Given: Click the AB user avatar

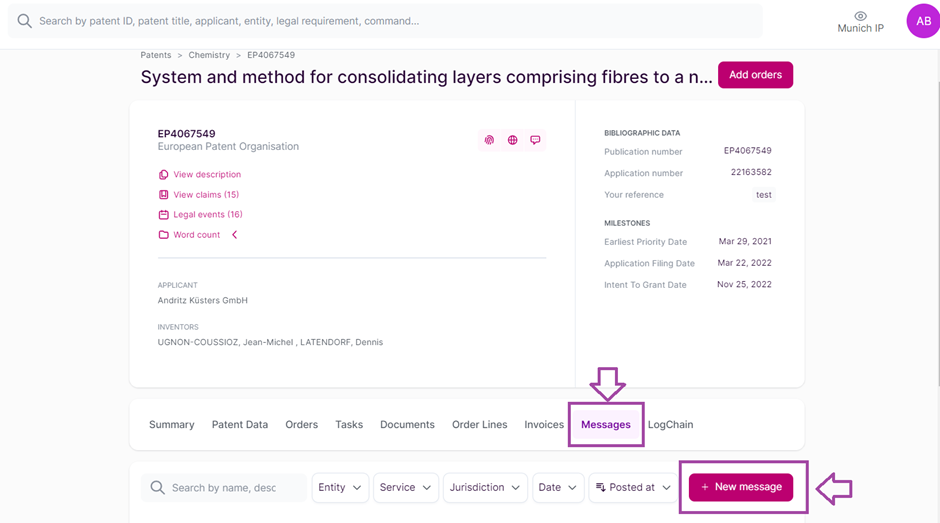Looking at the screenshot, I should point(923,21).
